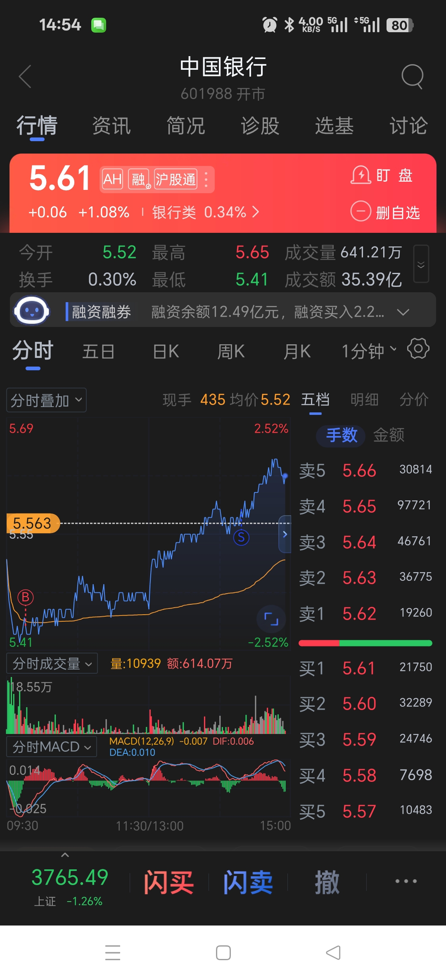Open the 分时MACD indicator dropdown
446x980 pixels.
[x=52, y=746]
